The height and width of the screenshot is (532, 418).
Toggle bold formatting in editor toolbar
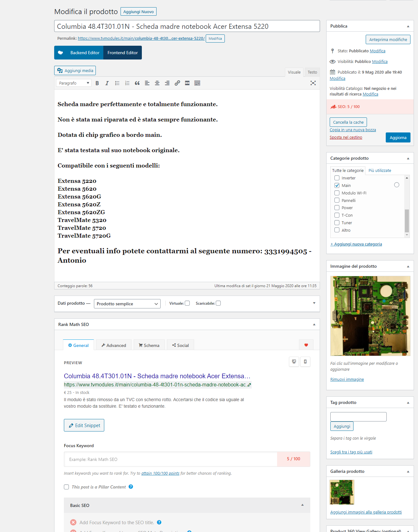97,83
